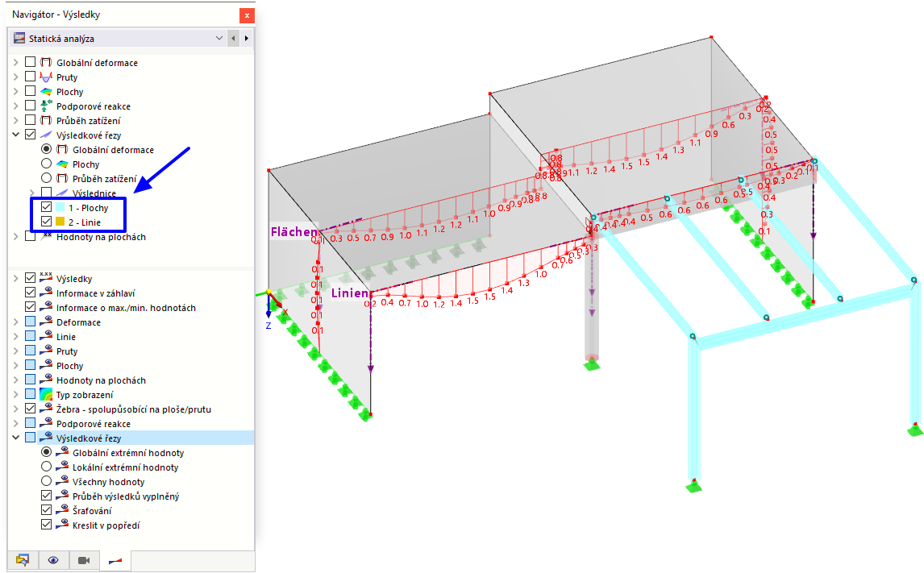Click the Šrafování icon

point(62,510)
